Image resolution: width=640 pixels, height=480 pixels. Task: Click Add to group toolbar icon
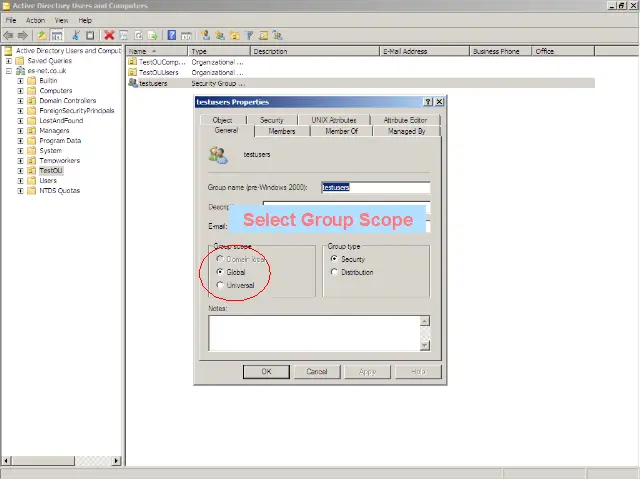(278, 36)
